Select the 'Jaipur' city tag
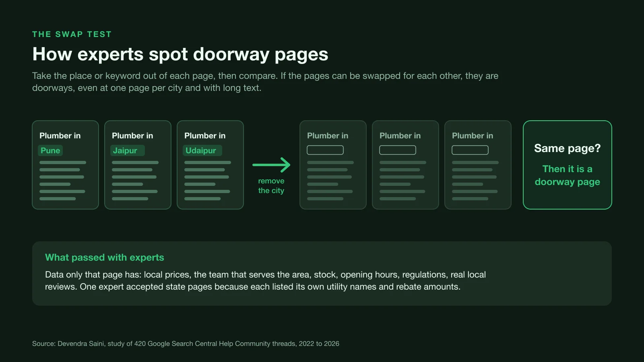This screenshot has width=644, height=362. 127,150
